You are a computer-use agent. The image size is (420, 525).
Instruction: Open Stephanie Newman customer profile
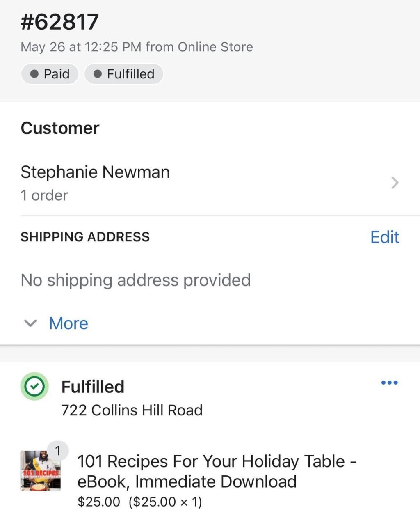pos(95,172)
